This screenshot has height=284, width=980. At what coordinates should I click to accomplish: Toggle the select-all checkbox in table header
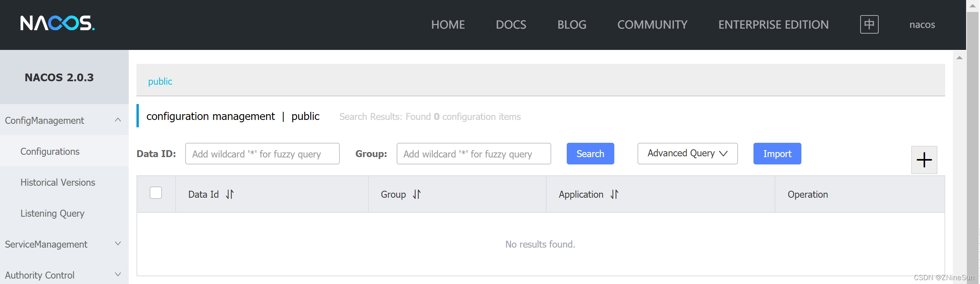[156, 193]
